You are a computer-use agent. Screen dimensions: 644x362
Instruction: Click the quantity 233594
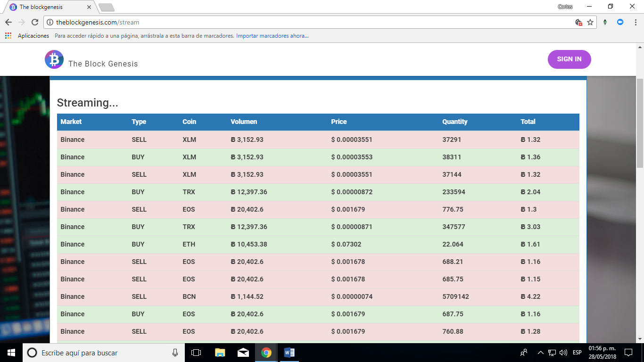(454, 192)
